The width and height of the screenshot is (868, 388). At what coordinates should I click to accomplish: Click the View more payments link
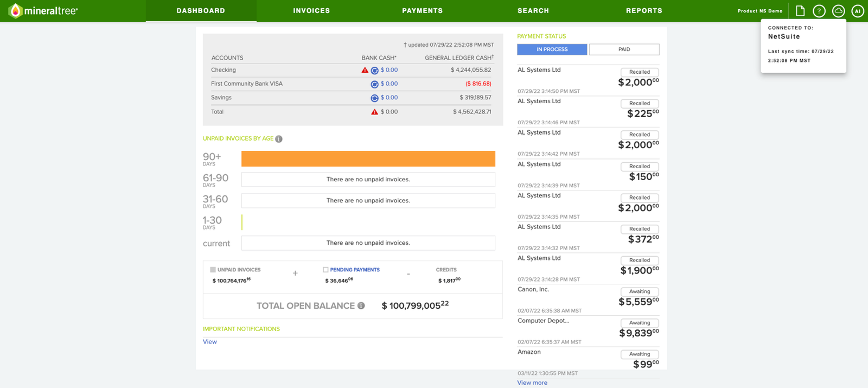coord(532,383)
